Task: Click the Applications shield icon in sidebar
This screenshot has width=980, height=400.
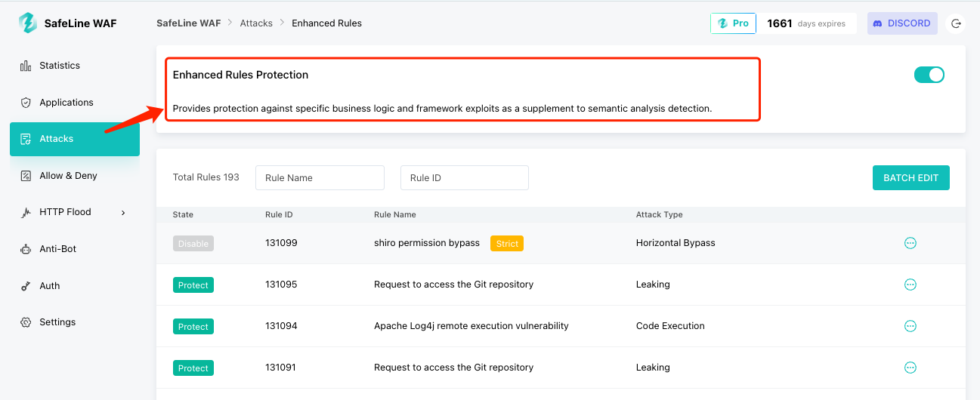Action: click(26, 103)
